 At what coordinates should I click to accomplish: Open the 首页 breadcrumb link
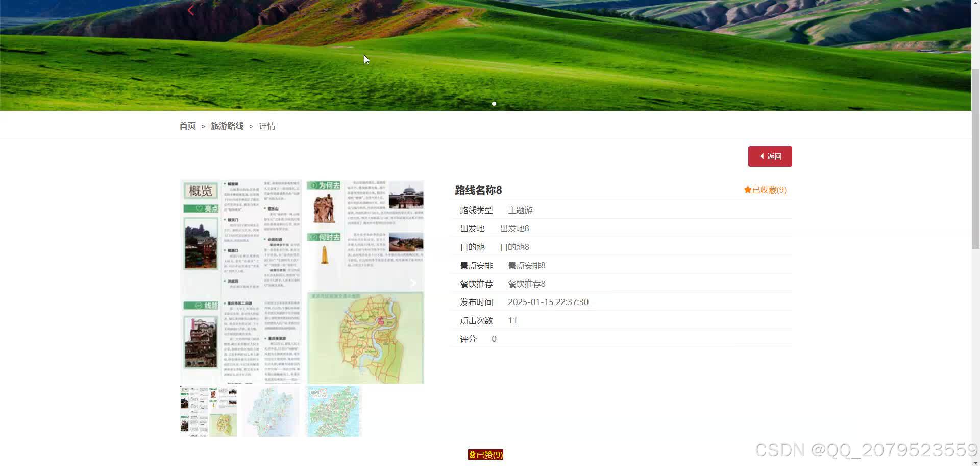pyautogui.click(x=187, y=126)
